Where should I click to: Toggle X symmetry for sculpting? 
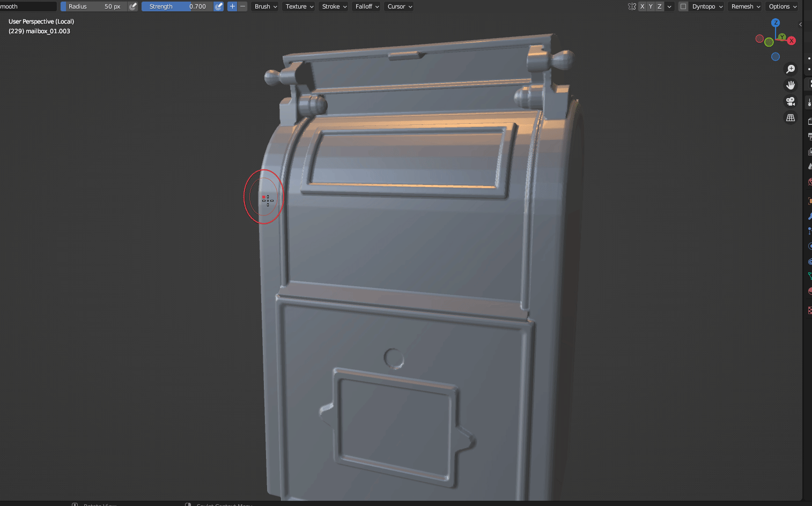pos(643,6)
